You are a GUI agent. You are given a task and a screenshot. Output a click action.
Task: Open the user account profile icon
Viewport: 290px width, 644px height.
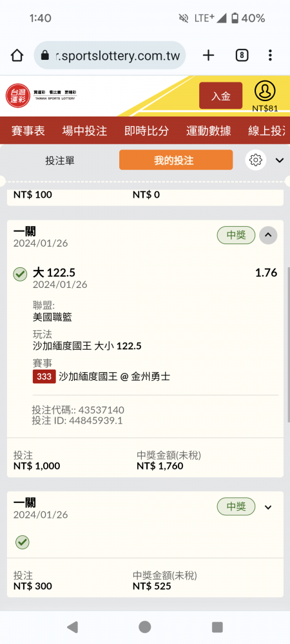pos(265,91)
